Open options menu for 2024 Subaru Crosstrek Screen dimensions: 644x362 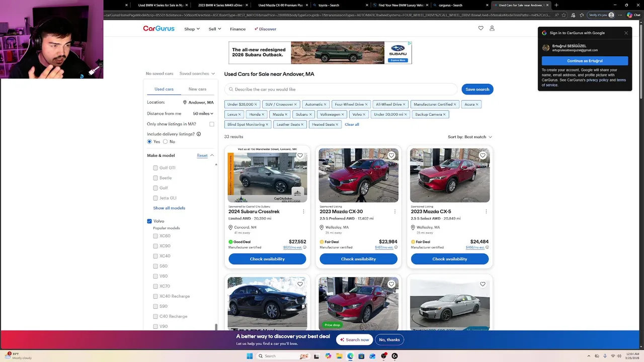click(x=303, y=212)
